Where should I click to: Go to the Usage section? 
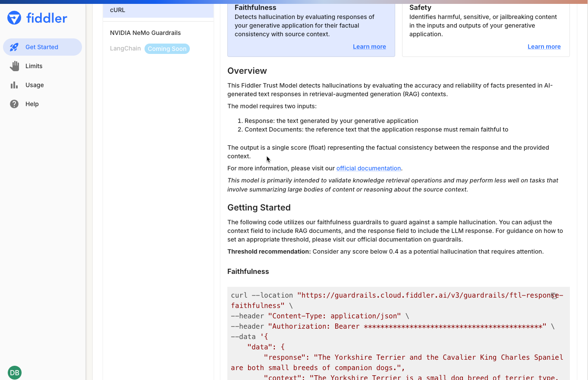point(35,85)
